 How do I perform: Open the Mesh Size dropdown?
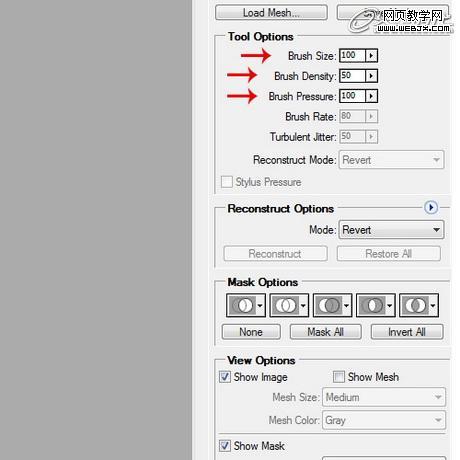(384, 397)
